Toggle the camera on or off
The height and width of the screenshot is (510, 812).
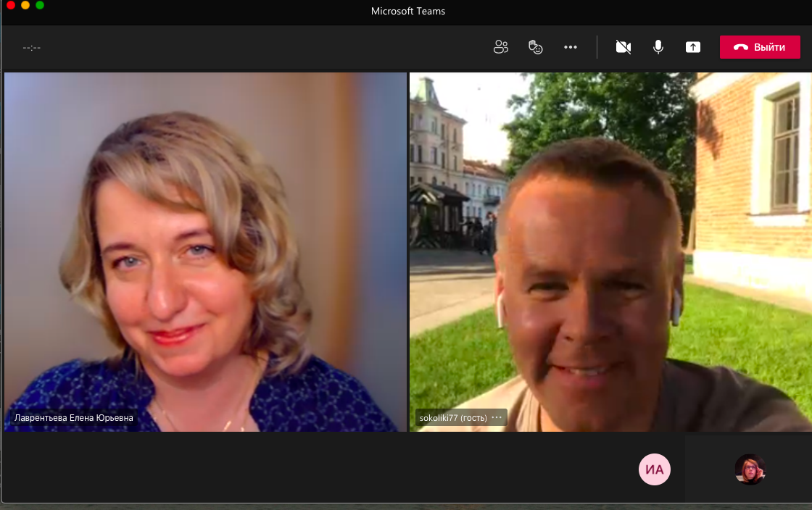click(x=623, y=47)
